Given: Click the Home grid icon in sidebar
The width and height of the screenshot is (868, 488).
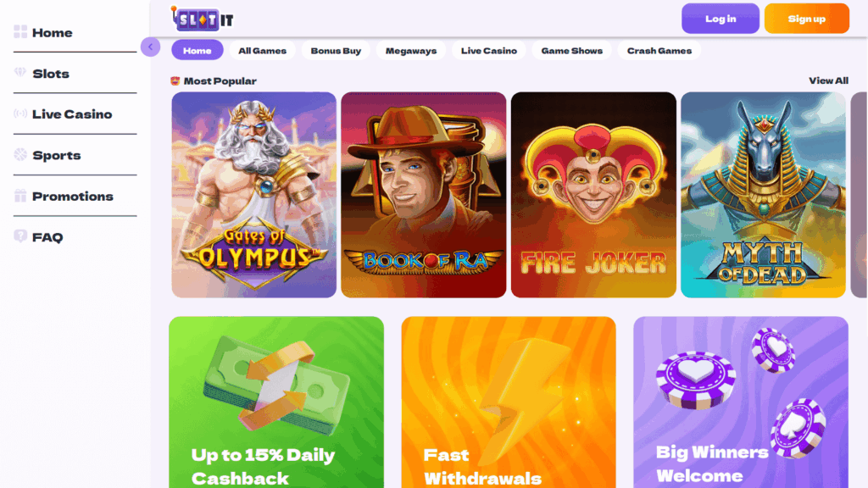Looking at the screenshot, I should coord(20,32).
